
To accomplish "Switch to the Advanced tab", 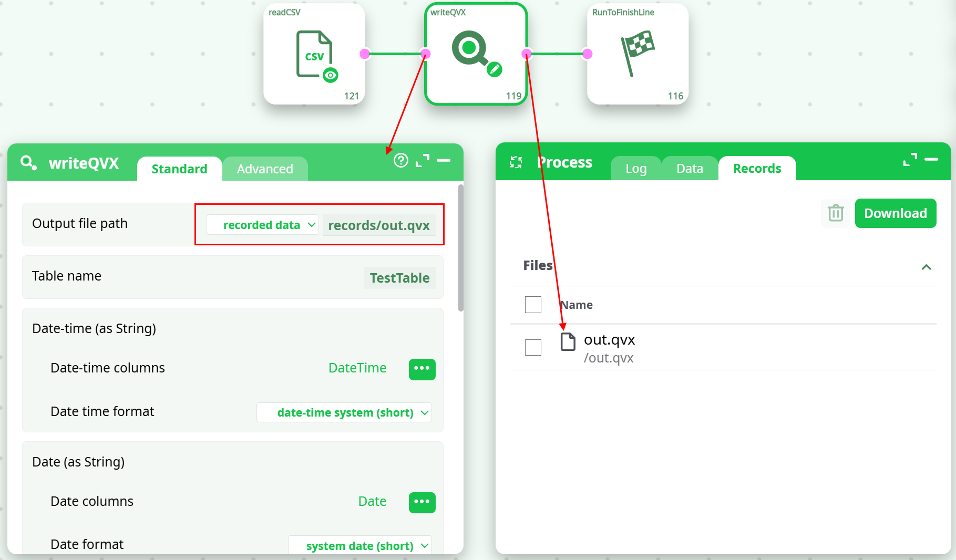I will coord(265,169).
